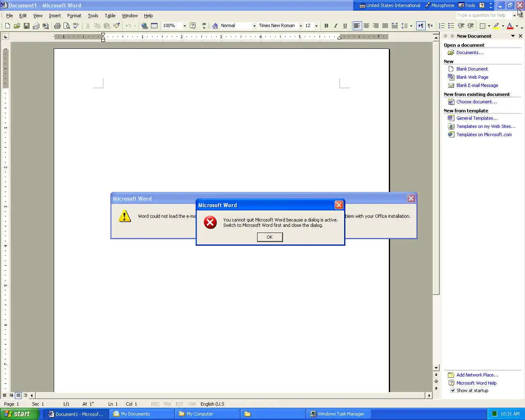Click the Blank Web Page link
525x420 pixels.
(x=472, y=77)
